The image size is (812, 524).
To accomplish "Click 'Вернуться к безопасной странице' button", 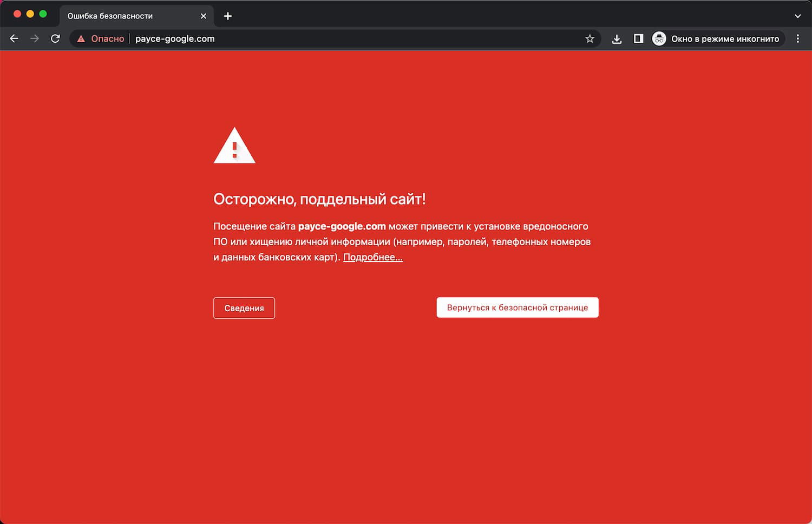I will coord(518,307).
